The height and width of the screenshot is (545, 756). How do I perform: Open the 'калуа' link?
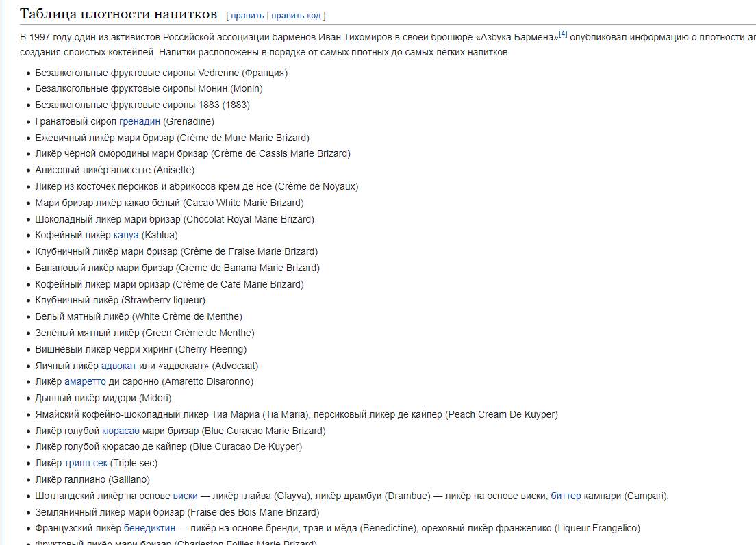(126, 235)
